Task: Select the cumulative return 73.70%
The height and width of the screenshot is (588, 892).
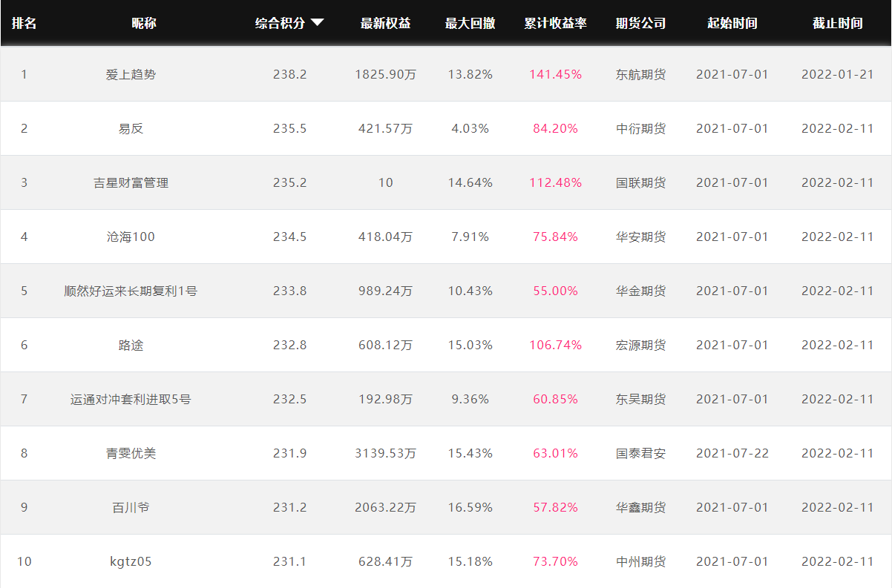Action: [555, 561]
